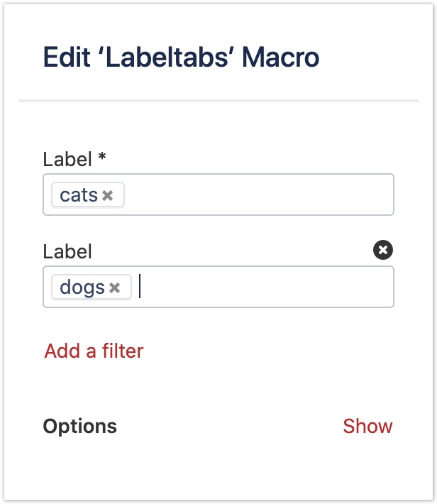437x504 pixels.
Task: Click the asterisk beside the first Label
Action: pos(102,158)
